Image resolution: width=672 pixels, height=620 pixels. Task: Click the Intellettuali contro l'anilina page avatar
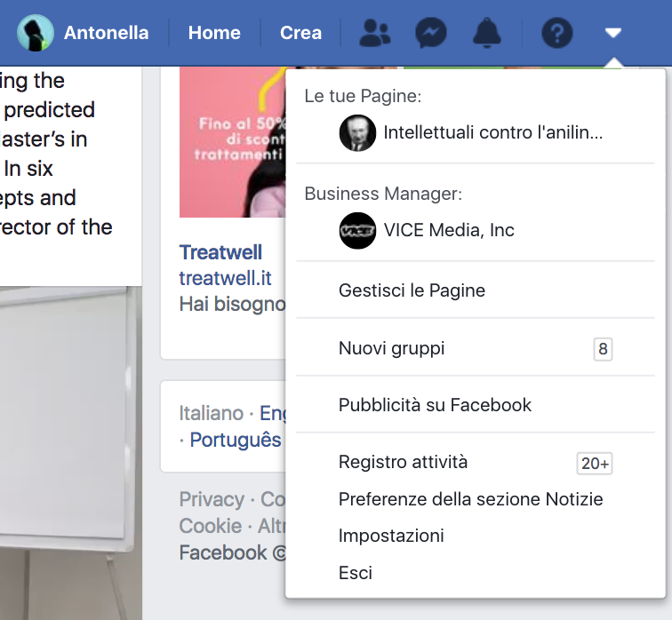click(x=357, y=133)
